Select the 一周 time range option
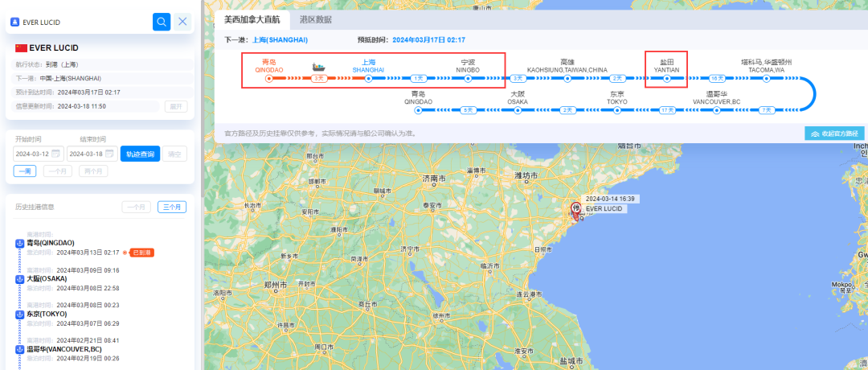The image size is (868, 370). pos(25,171)
